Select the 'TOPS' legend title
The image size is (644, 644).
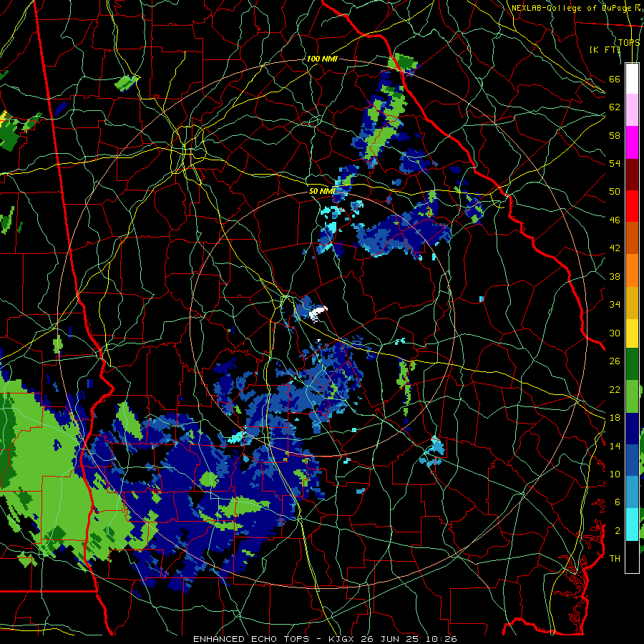point(629,42)
